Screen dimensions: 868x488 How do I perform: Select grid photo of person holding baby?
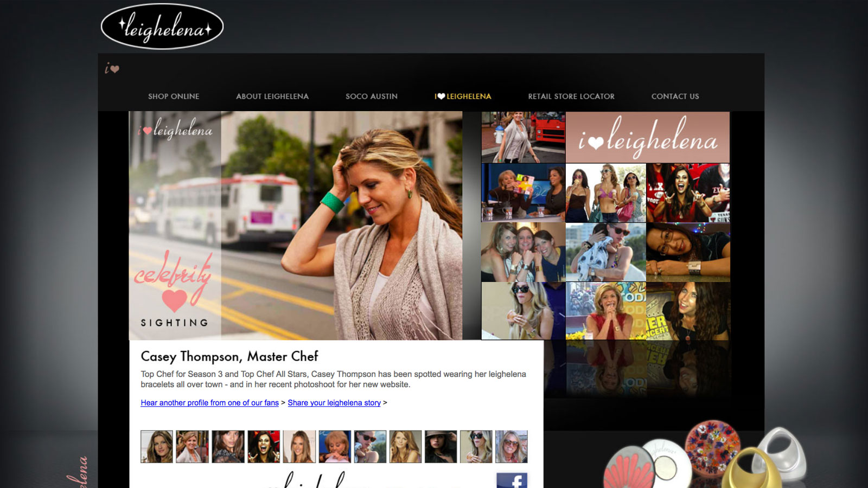(x=605, y=252)
